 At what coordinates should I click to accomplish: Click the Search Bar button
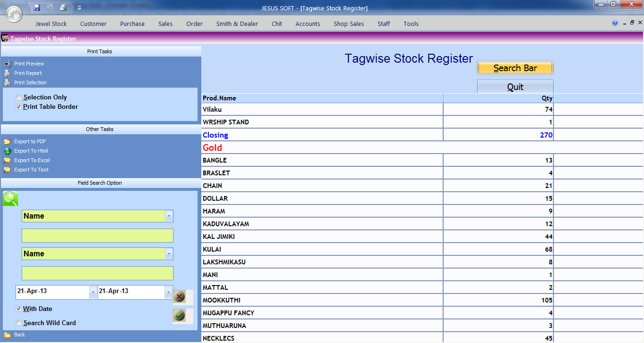click(515, 68)
